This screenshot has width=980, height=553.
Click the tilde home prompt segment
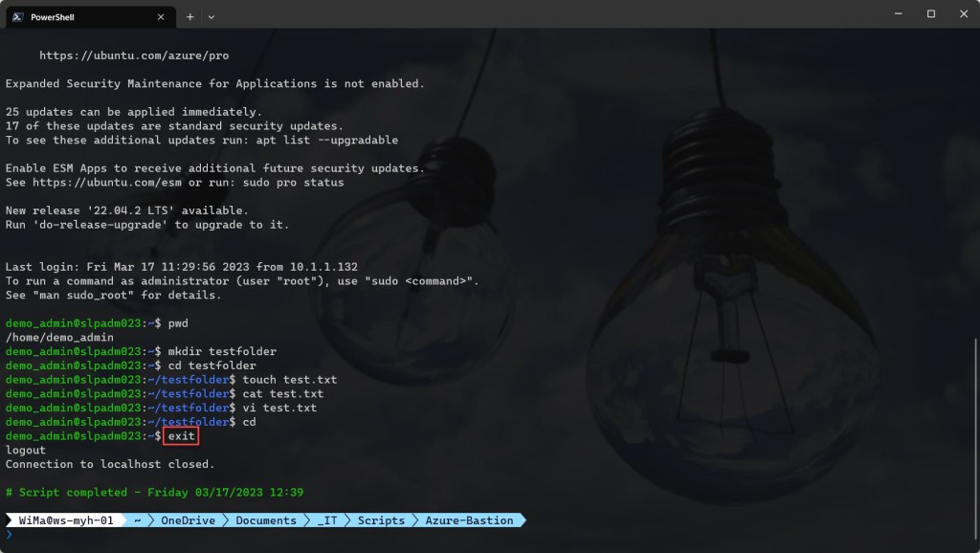coord(138,520)
